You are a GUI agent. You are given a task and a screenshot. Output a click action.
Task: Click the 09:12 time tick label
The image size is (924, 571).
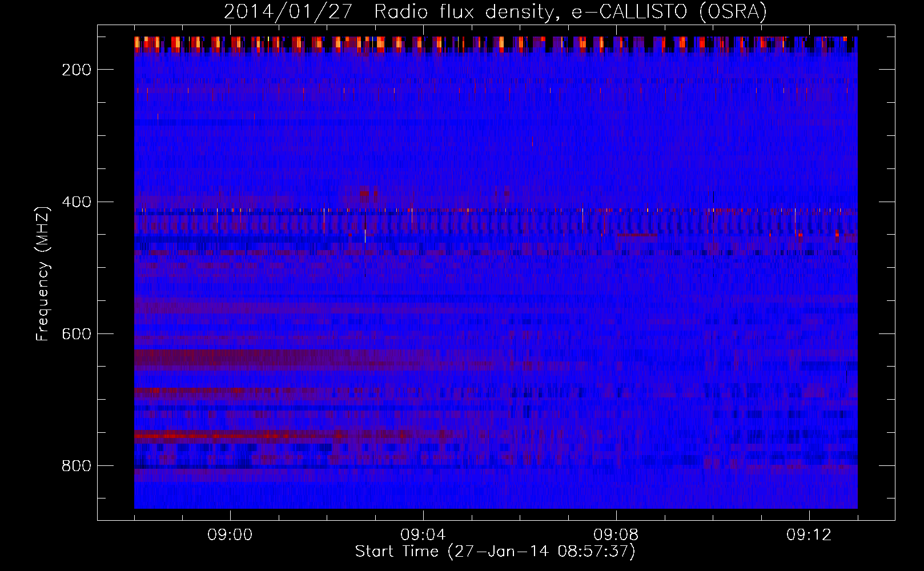coord(809,535)
